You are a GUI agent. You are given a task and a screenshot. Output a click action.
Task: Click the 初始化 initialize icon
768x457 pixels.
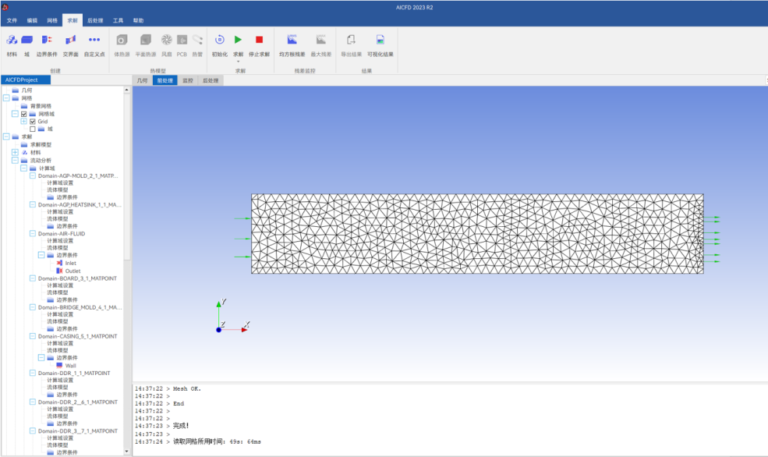(x=219, y=40)
